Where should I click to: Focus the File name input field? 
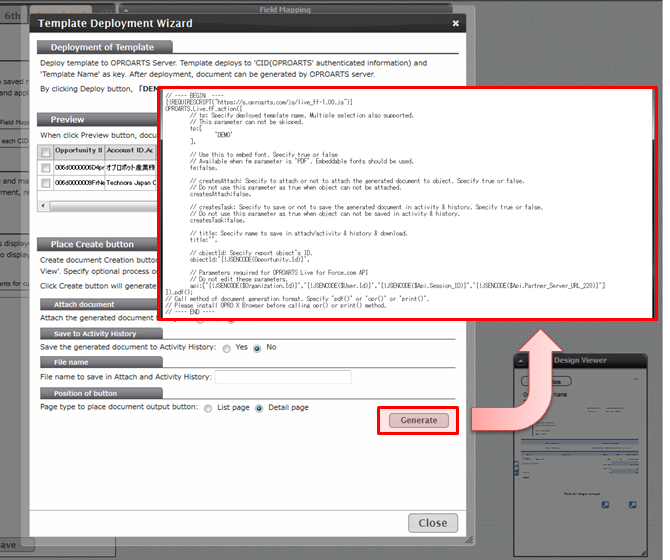(x=283, y=377)
